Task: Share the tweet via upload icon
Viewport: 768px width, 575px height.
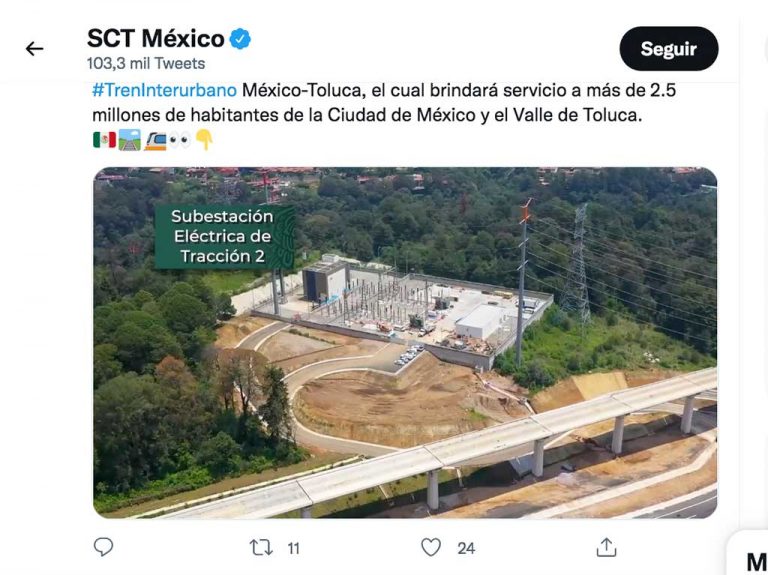Action: (x=606, y=547)
